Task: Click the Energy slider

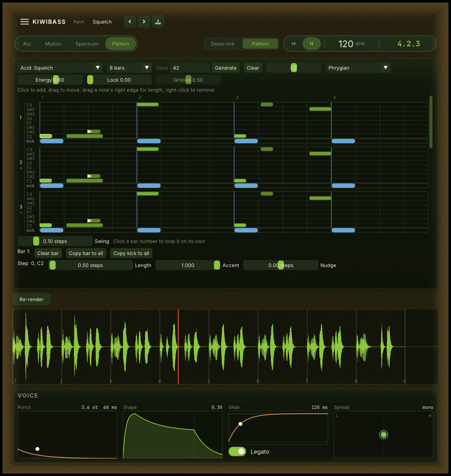Action: pos(50,80)
